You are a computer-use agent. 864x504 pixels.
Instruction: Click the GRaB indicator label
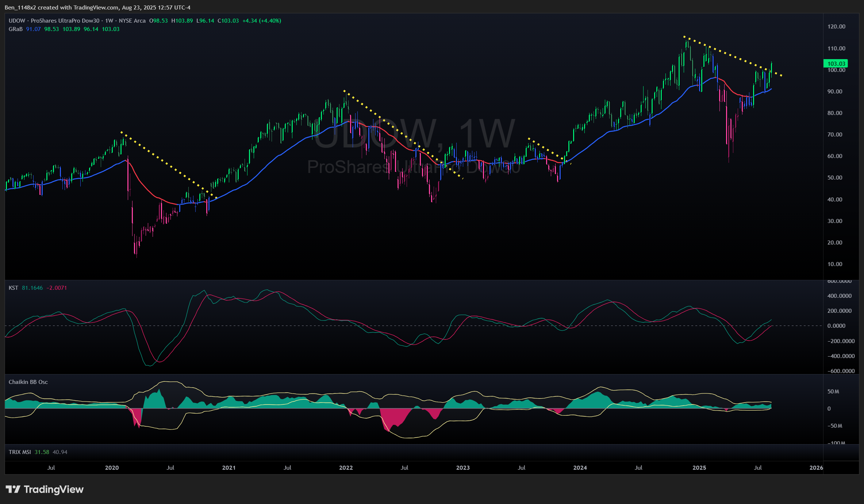pos(15,29)
